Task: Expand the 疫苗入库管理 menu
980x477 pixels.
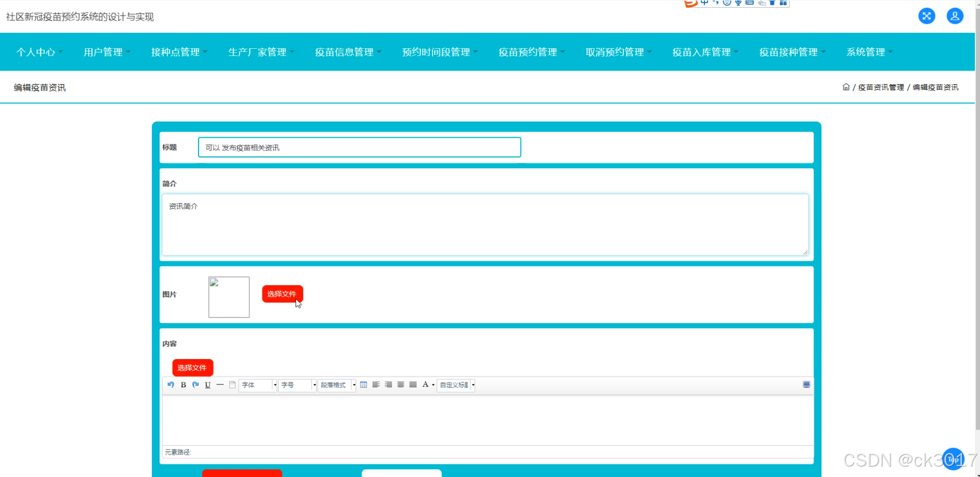Action: click(x=705, y=52)
